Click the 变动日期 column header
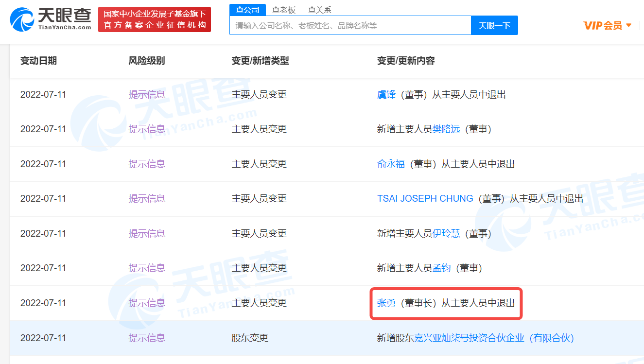 point(38,61)
